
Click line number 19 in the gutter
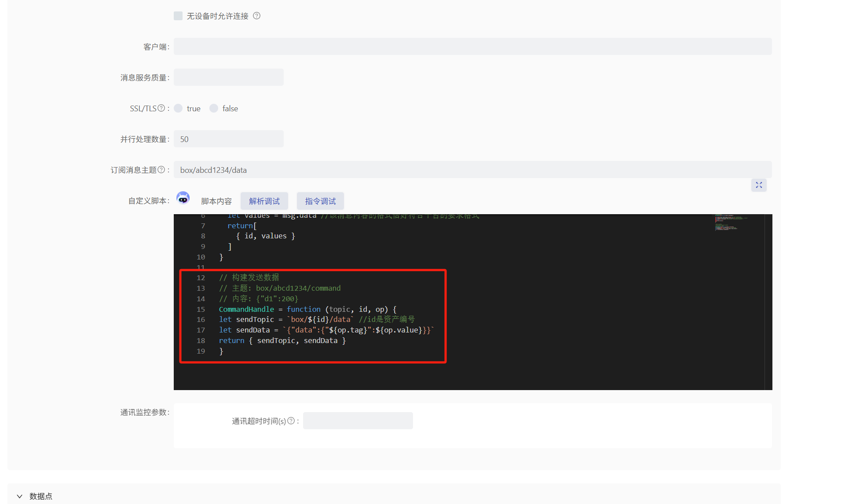[201, 351]
